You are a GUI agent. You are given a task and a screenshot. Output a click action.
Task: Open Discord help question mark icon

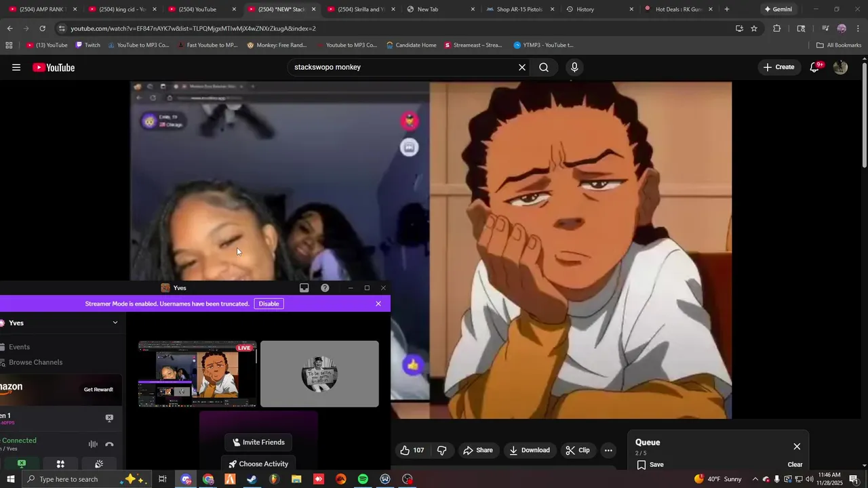(325, 288)
